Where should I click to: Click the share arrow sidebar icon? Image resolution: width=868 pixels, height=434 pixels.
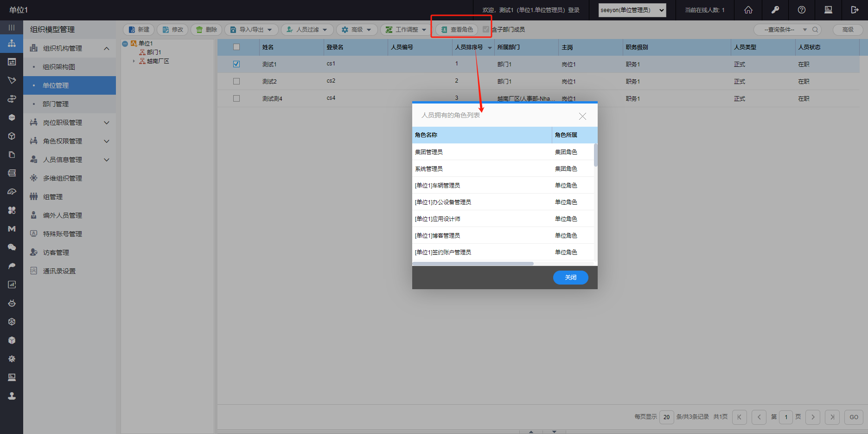[x=12, y=266]
